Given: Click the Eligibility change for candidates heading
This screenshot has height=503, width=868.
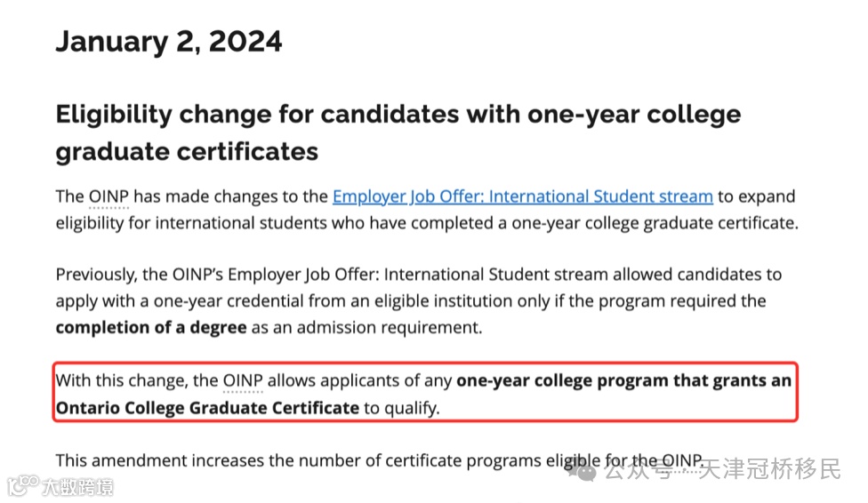Looking at the screenshot, I should pos(398,115).
